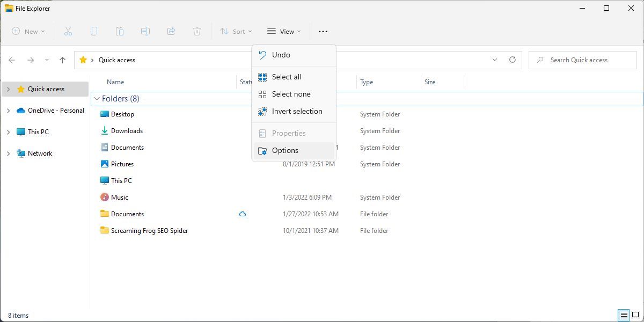Switch to large thumbnails view
644x322 pixels.
click(x=636, y=316)
